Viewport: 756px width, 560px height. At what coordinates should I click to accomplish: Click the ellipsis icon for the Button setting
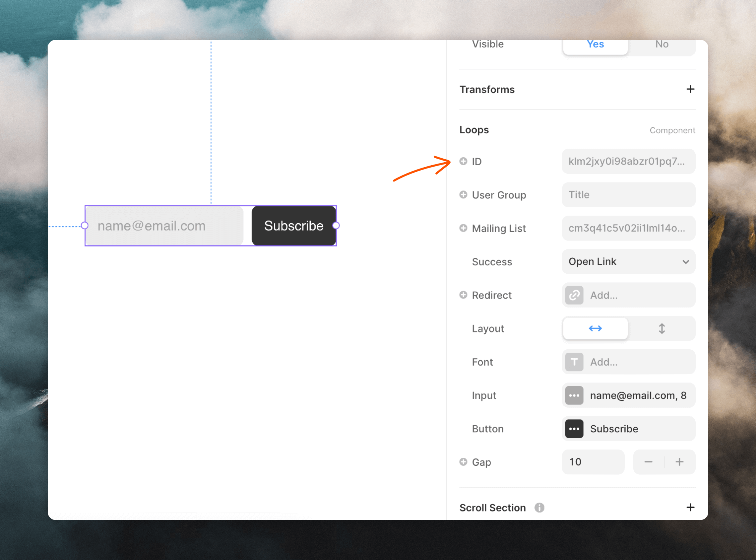[574, 429]
